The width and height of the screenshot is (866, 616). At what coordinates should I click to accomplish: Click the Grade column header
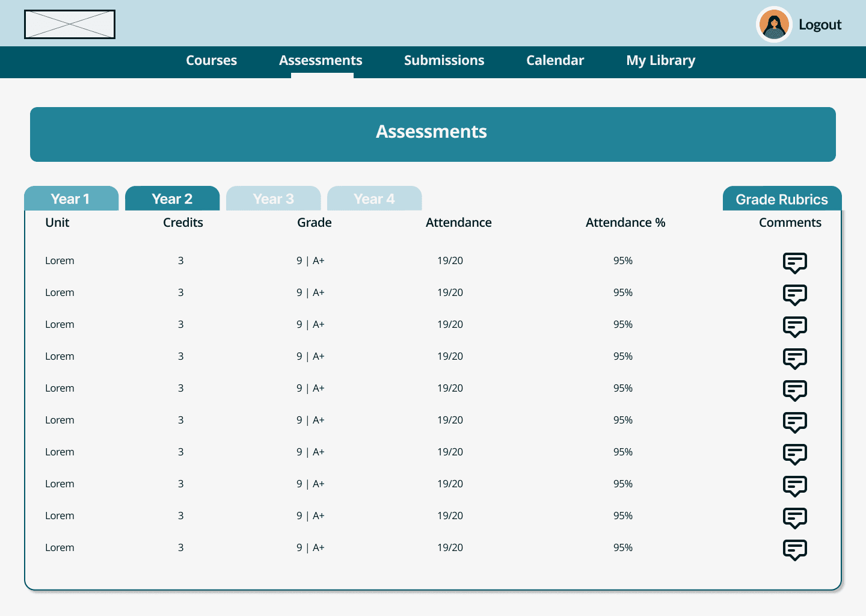point(314,223)
